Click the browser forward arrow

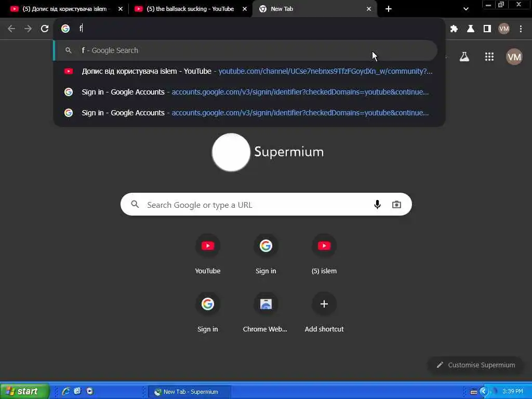(x=28, y=29)
